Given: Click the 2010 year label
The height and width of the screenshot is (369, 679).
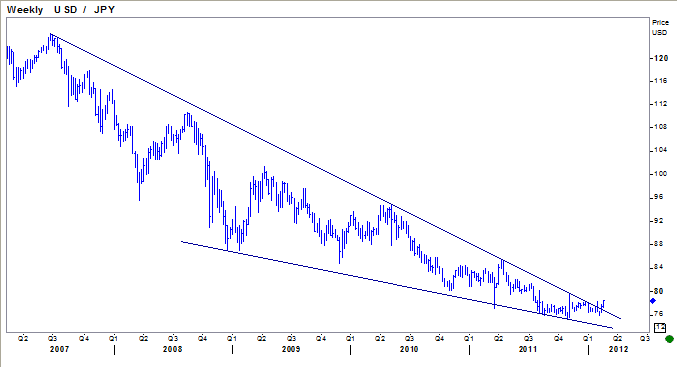Looking at the screenshot, I should 409,349.
